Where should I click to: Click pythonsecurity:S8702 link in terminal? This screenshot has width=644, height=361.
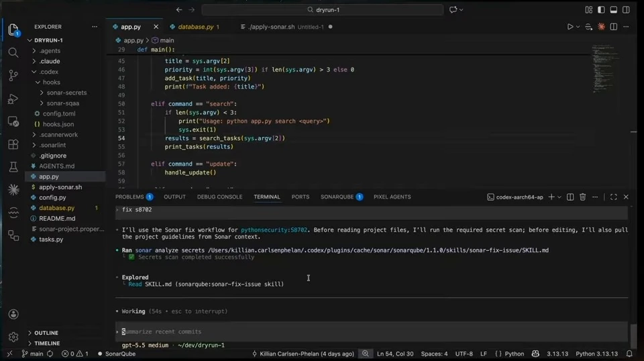pyautogui.click(x=274, y=230)
